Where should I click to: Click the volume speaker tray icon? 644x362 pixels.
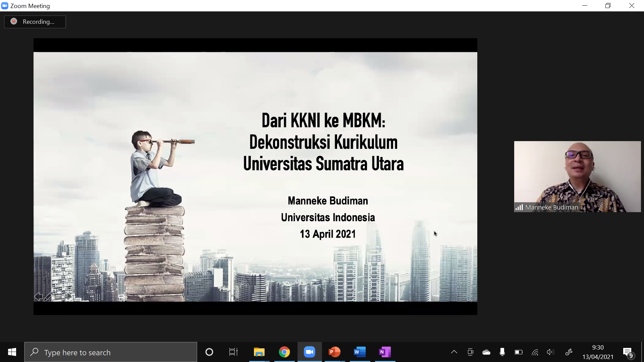tap(550, 352)
